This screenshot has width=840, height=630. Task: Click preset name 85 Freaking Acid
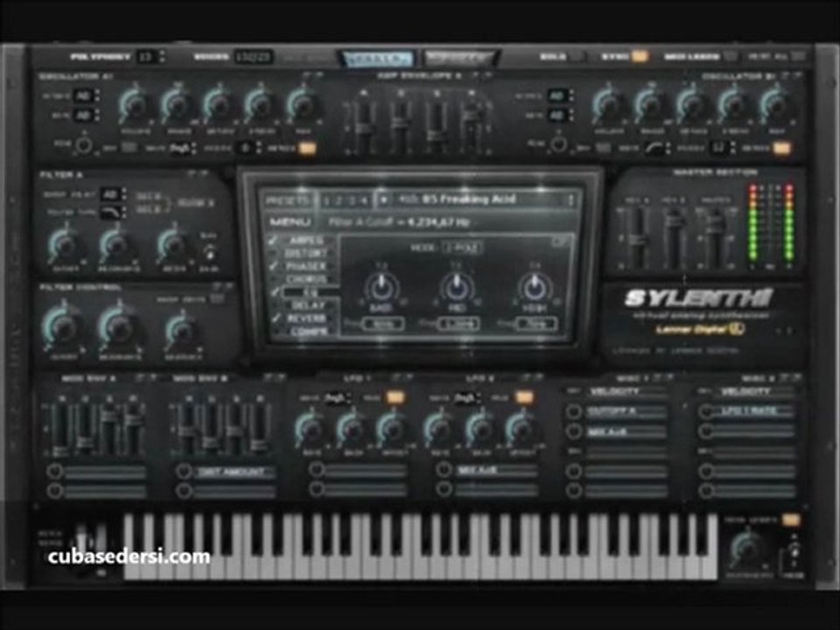(469, 199)
